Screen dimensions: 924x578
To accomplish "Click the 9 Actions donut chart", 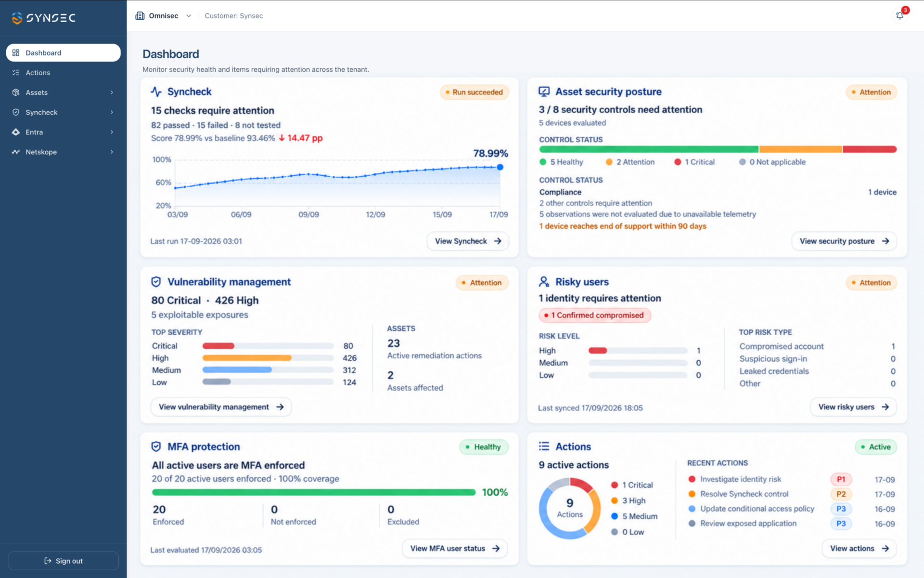I will (570, 508).
